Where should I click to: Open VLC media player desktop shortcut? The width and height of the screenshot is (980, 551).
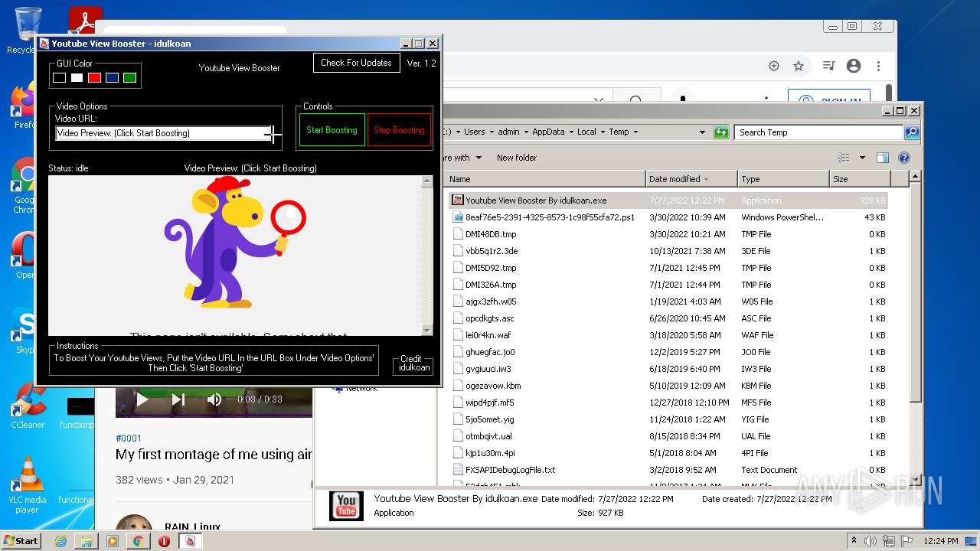click(27, 485)
